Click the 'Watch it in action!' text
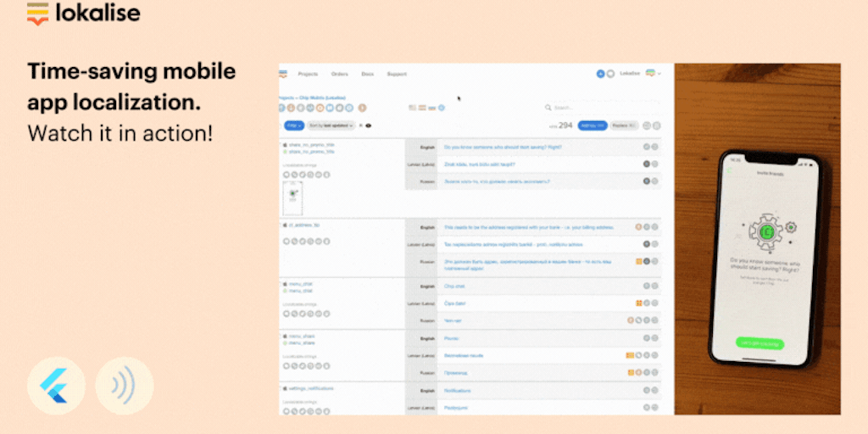The width and height of the screenshot is (868, 434). [120, 133]
